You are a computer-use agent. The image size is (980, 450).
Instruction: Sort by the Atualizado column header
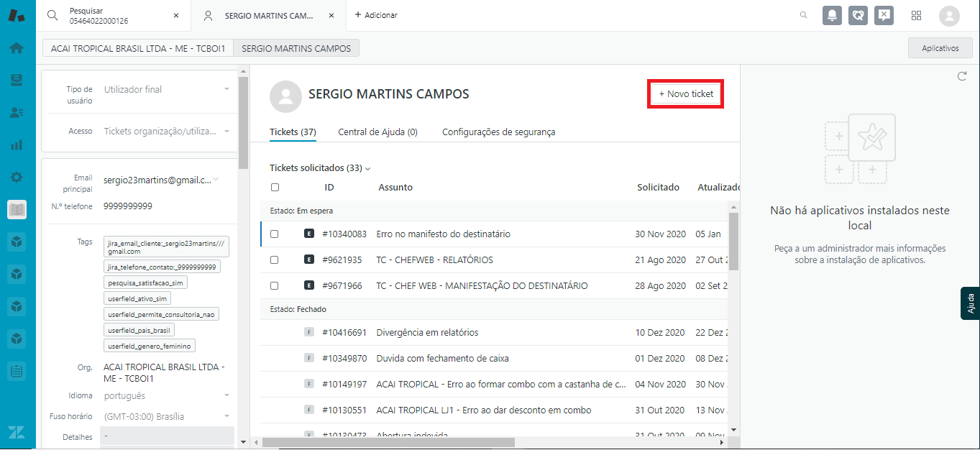[x=718, y=188]
